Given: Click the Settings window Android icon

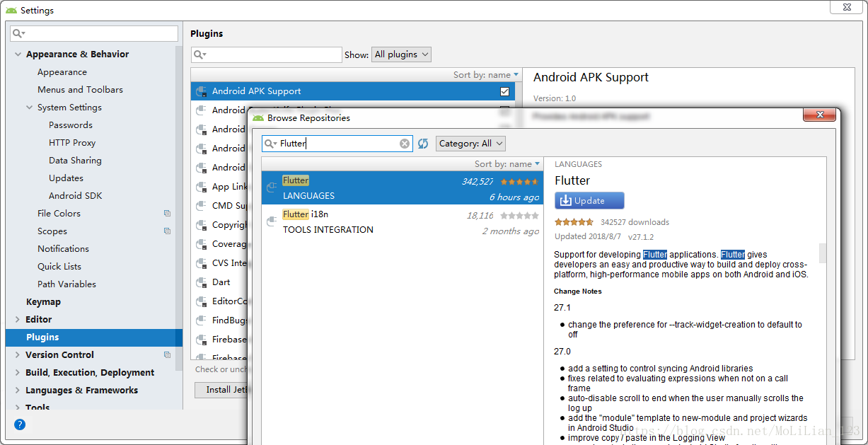Looking at the screenshot, I should click(x=11, y=11).
